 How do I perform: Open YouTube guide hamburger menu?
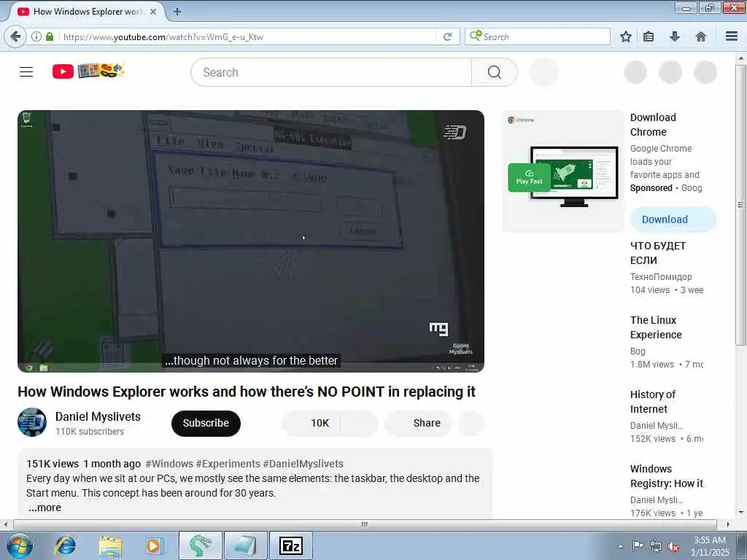tap(26, 72)
